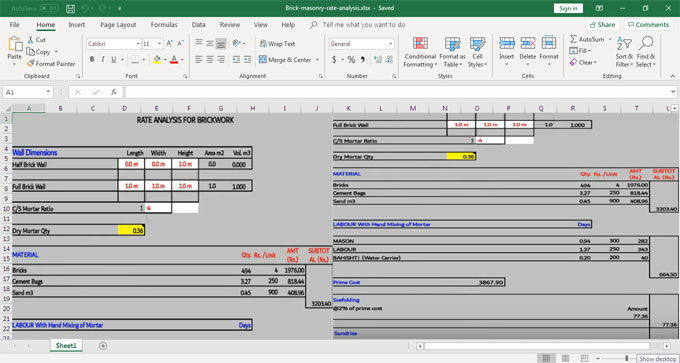Image resolution: width=680 pixels, height=363 pixels.
Task: Click Increase Decimal icon
Action: pyautogui.click(x=377, y=59)
